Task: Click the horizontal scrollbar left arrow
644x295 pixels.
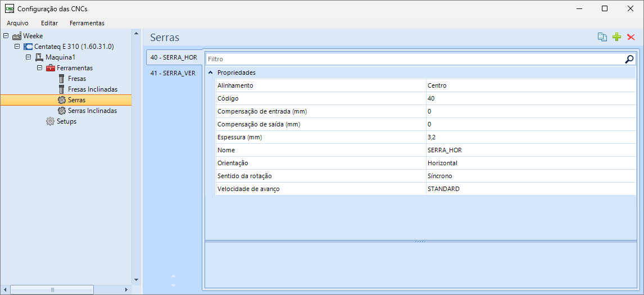Action: coord(5,289)
